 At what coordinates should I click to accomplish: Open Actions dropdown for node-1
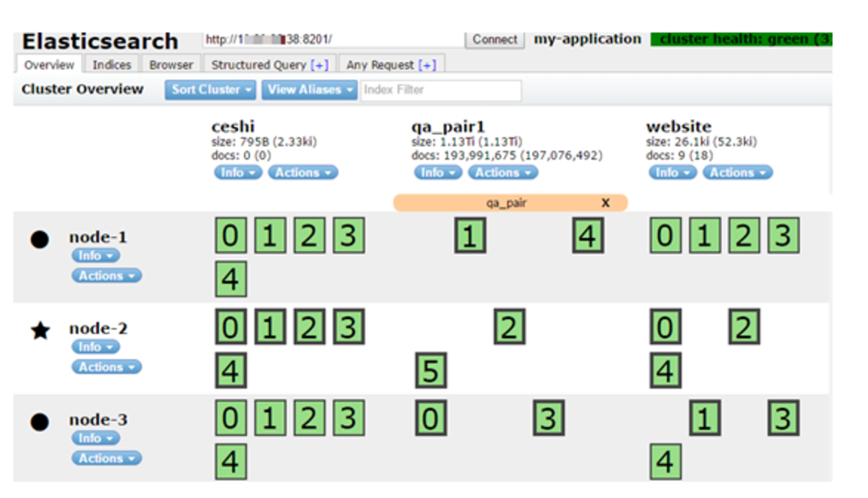[107, 276]
